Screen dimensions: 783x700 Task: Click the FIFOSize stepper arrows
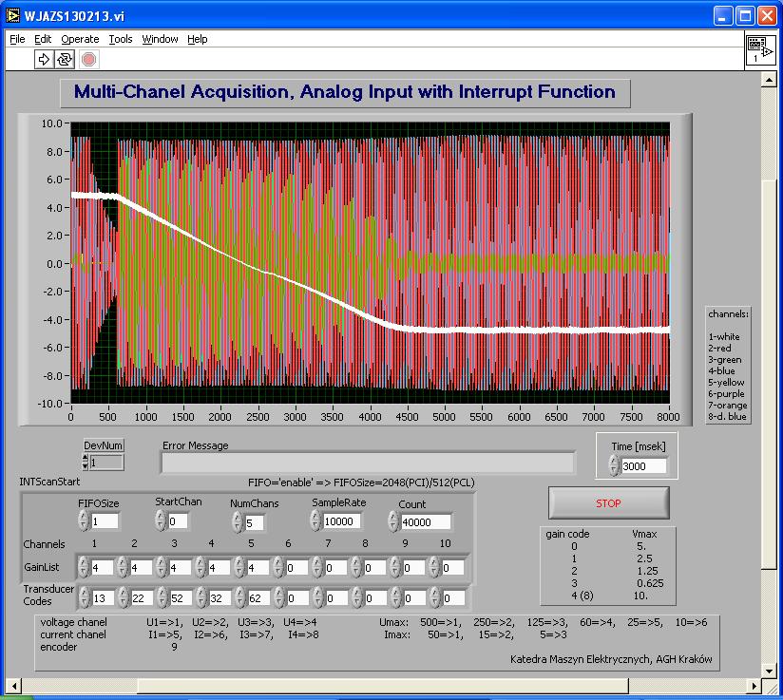(x=84, y=520)
